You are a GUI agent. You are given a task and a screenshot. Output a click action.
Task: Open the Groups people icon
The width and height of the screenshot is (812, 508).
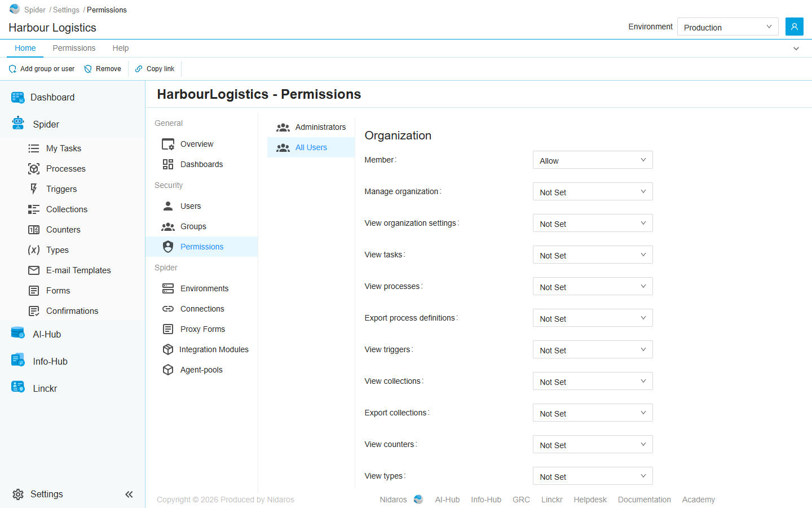click(x=168, y=227)
